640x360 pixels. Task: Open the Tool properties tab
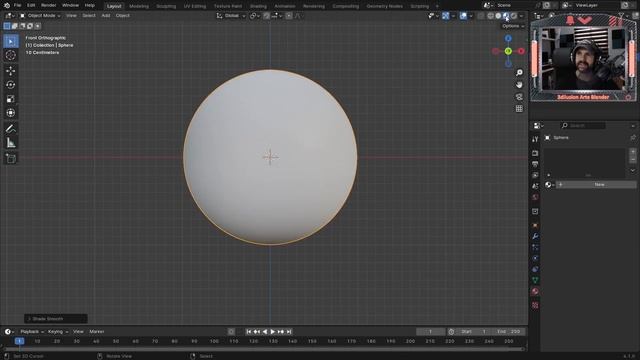[x=535, y=139]
